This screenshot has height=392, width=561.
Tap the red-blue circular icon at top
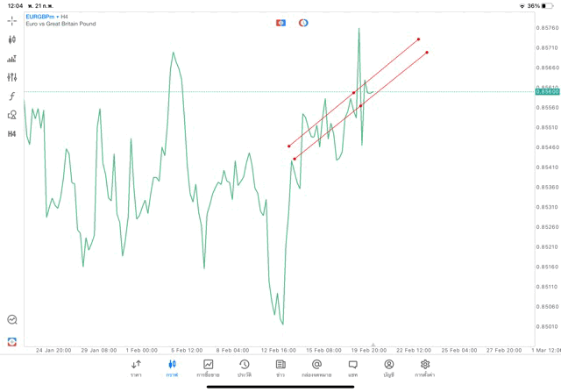[303, 23]
